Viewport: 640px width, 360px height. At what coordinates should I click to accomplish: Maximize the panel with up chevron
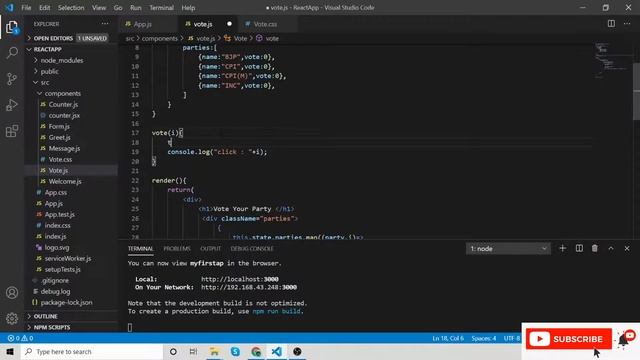[611, 248]
